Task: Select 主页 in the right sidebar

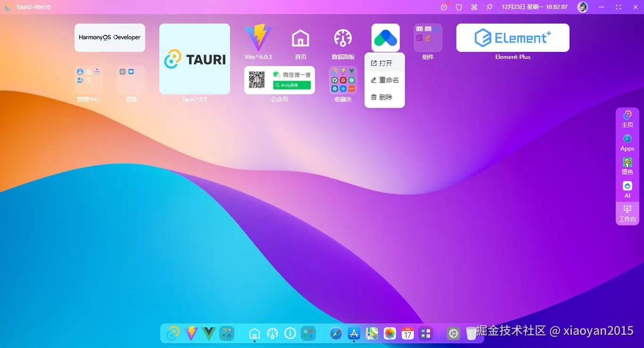Action: click(x=627, y=119)
